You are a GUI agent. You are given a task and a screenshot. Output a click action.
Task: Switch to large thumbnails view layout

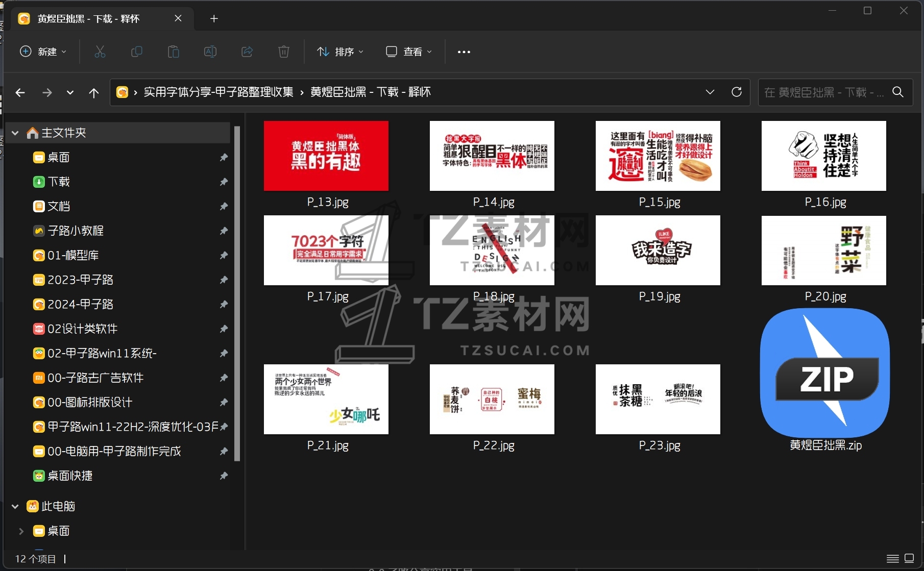[x=909, y=558]
